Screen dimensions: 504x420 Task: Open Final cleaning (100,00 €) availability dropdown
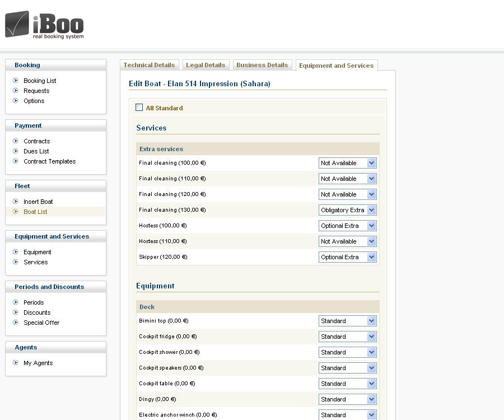pyautogui.click(x=347, y=163)
